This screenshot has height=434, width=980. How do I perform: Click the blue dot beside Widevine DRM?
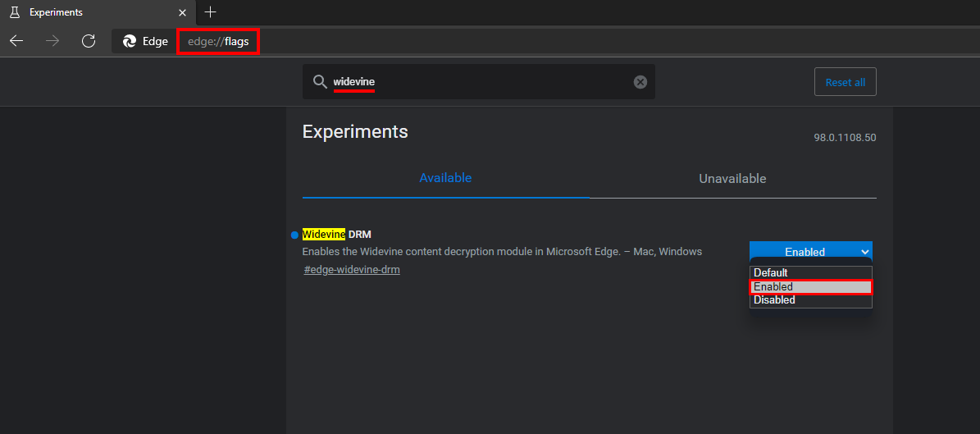pos(294,235)
